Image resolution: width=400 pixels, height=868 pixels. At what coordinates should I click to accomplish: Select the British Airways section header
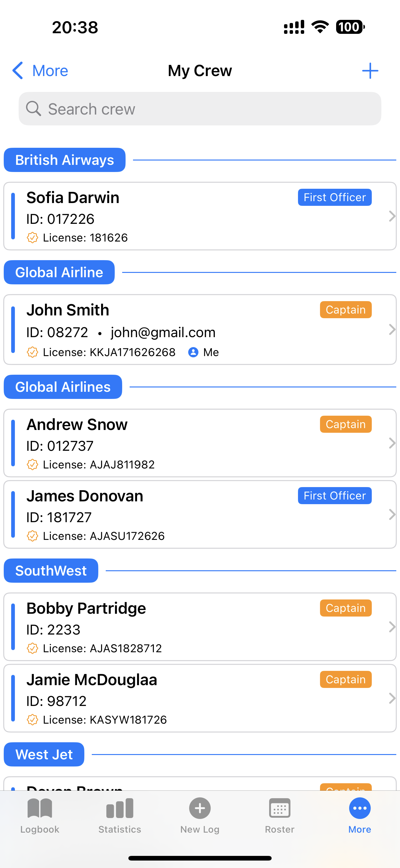(64, 160)
